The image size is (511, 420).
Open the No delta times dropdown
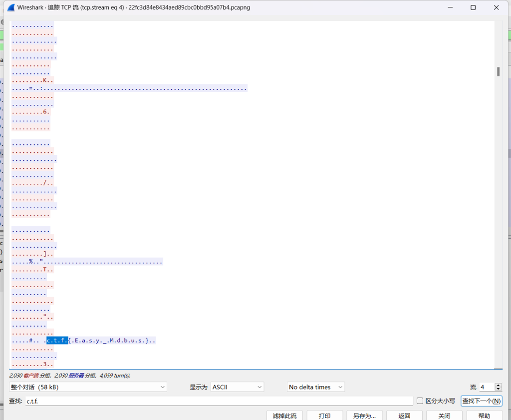tap(316, 387)
